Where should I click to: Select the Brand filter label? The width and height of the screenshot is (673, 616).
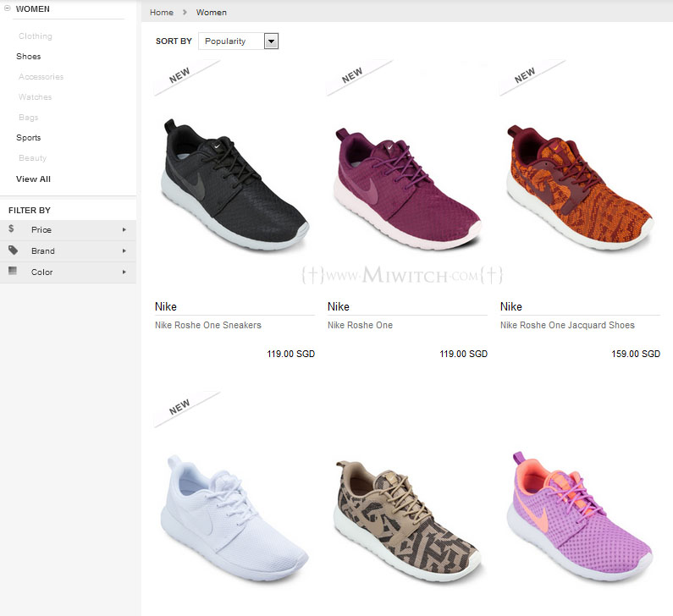[x=43, y=251]
